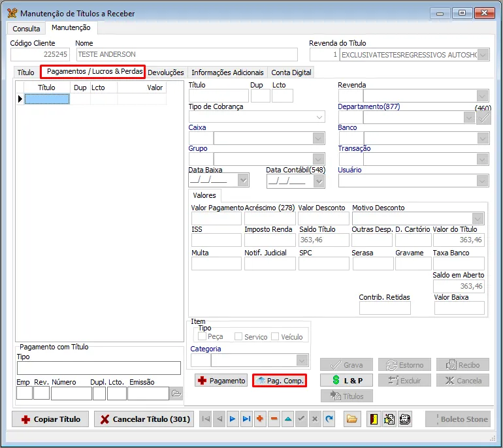Go to next record with blue arrow
Viewport: 503px width, 448px height.
(x=233, y=419)
